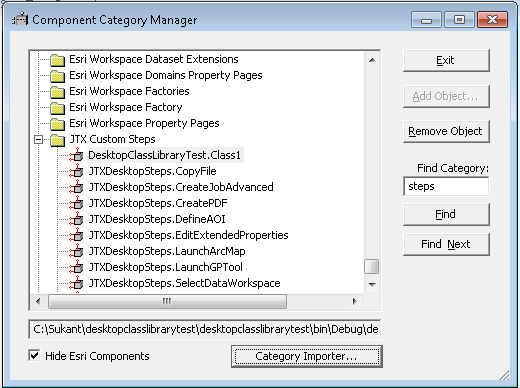Maximize the Component Category Manager window
This screenshot has height=388, width=520.
pos(459,20)
